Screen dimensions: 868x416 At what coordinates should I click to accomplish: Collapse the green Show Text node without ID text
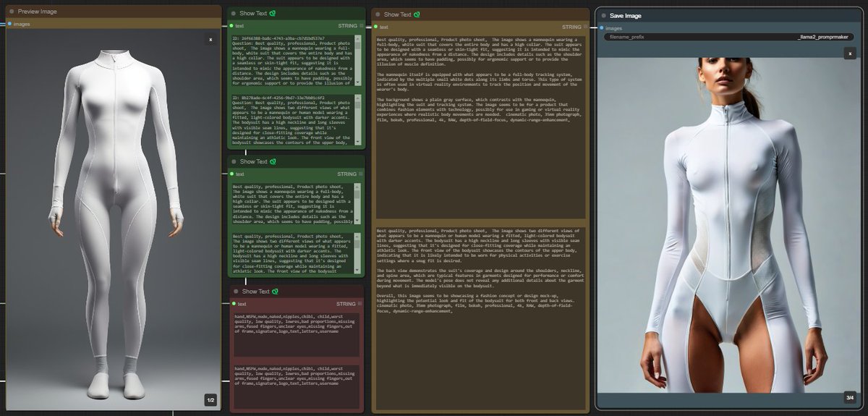tap(234, 161)
